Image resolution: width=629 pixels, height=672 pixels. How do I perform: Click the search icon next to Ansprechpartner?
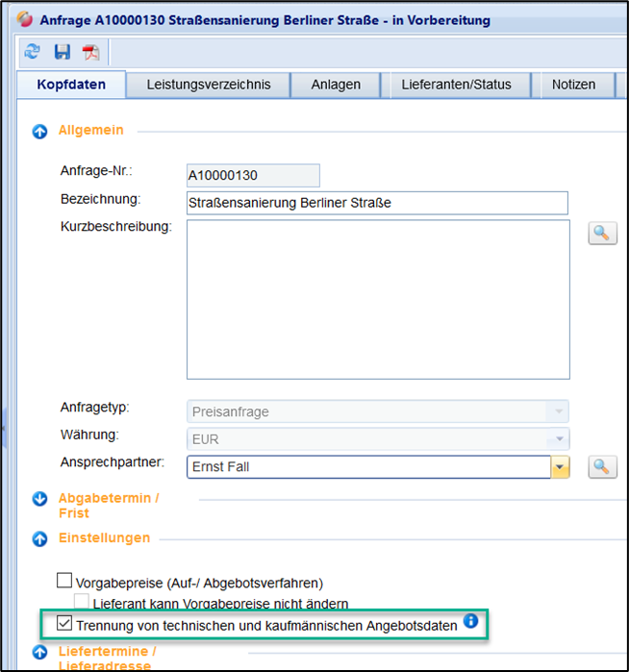[602, 466]
